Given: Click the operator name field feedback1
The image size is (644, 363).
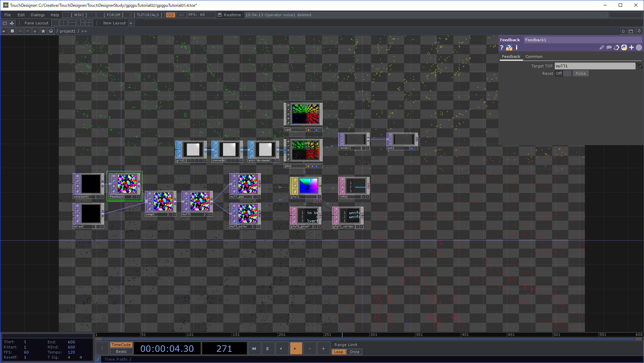Looking at the screenshot, I should (x=583, y=40).
